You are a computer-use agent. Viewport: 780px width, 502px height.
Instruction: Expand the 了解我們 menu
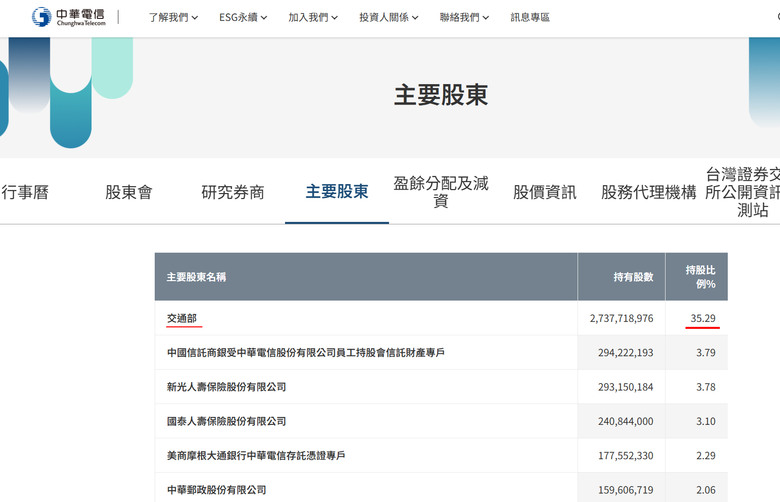(173, 17)
